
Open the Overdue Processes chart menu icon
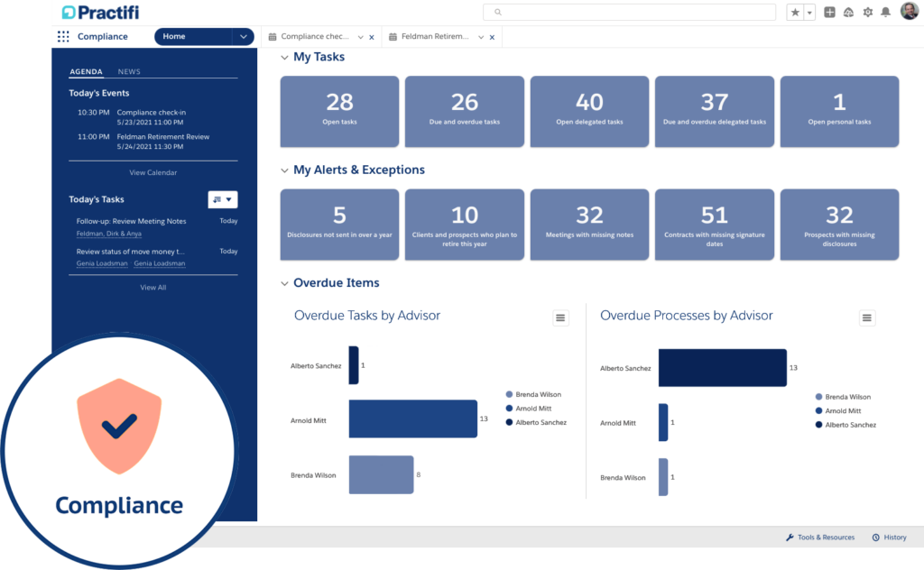(x=867, y=317)
